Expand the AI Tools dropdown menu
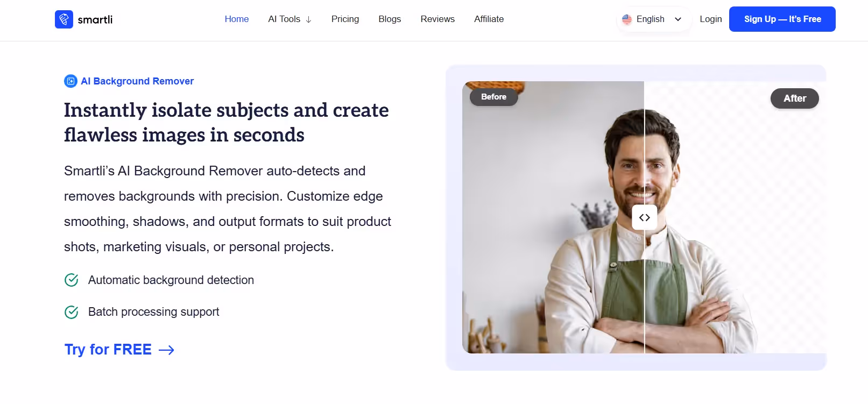This screenshot has width=868, height=404. pyautogui.click(x=290, y=19)
